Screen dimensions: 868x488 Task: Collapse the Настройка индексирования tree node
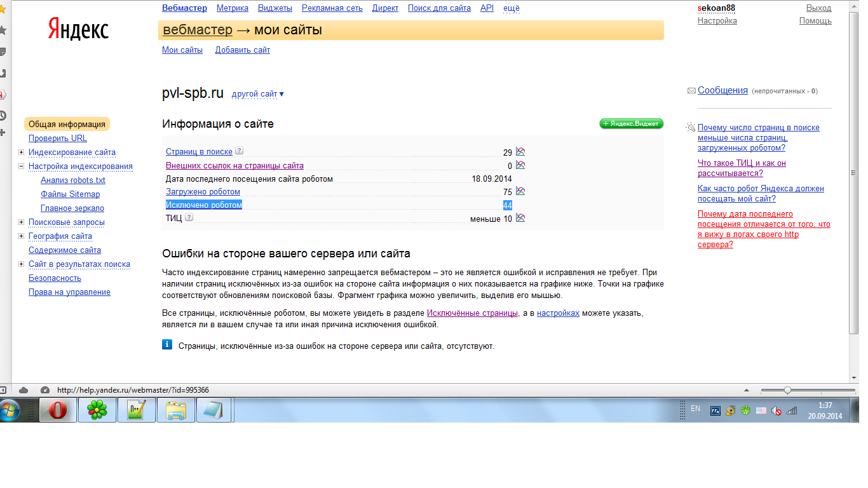[x=21, y=166]
